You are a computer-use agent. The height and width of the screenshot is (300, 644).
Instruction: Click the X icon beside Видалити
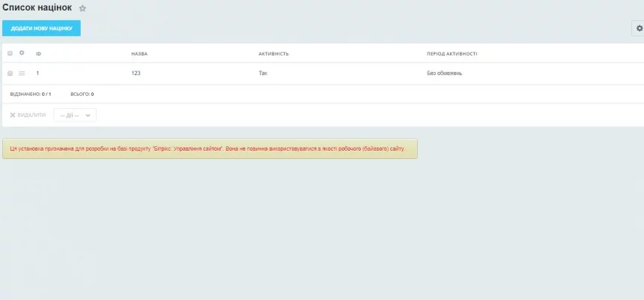[13, 115]
